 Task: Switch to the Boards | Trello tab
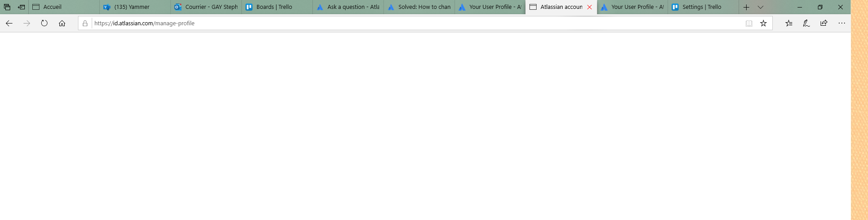click(277, 7)
